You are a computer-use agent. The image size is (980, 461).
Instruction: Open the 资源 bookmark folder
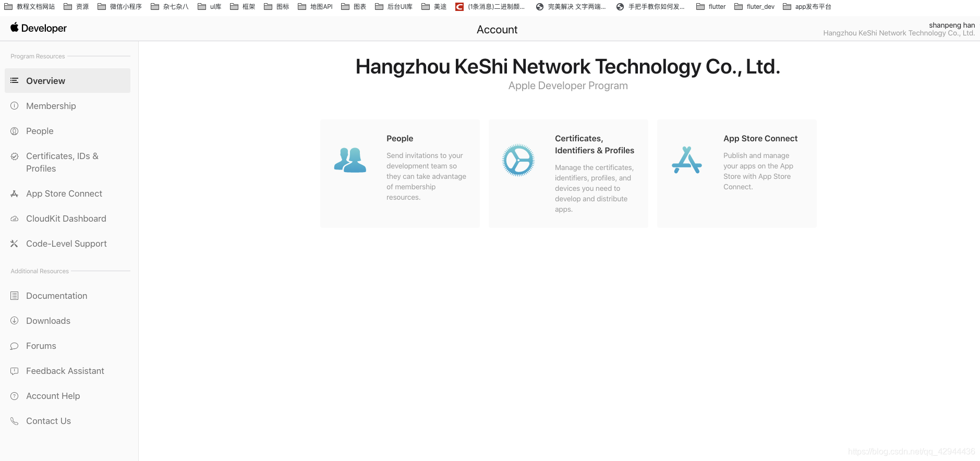[x=76, y=7]
